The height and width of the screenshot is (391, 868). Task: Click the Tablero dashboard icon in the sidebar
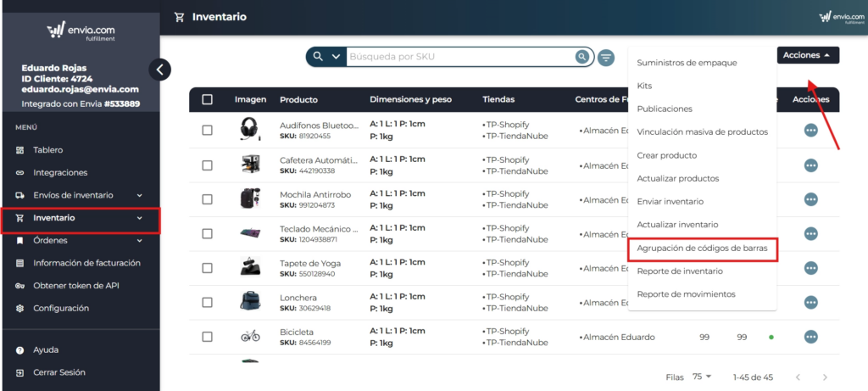click(x=20, y=150)
